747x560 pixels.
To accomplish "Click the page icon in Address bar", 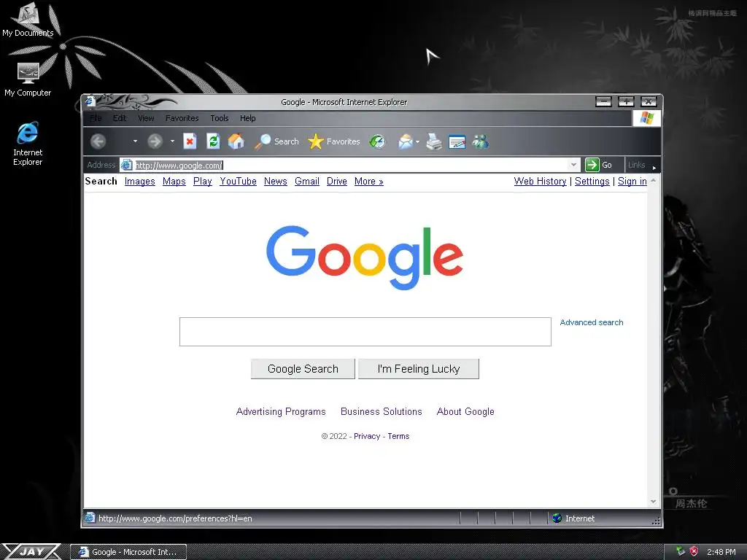I will click(x=126, y=166).
